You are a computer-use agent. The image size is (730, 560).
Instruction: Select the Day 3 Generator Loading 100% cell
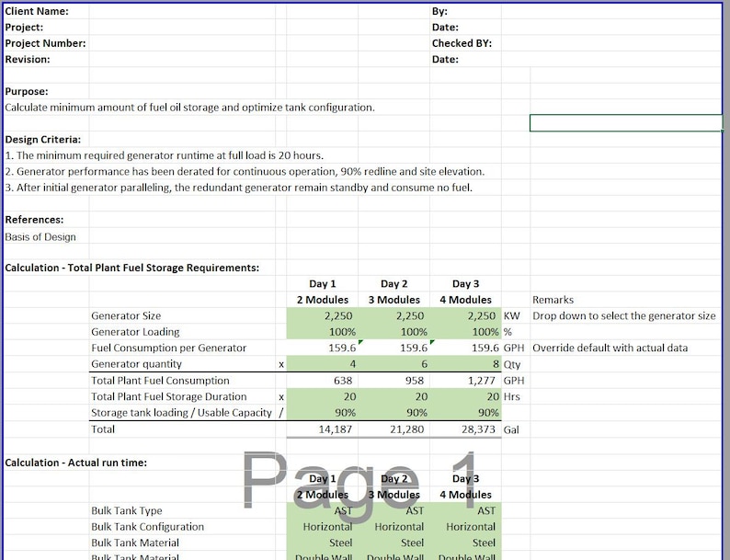(x=465, y=332)
